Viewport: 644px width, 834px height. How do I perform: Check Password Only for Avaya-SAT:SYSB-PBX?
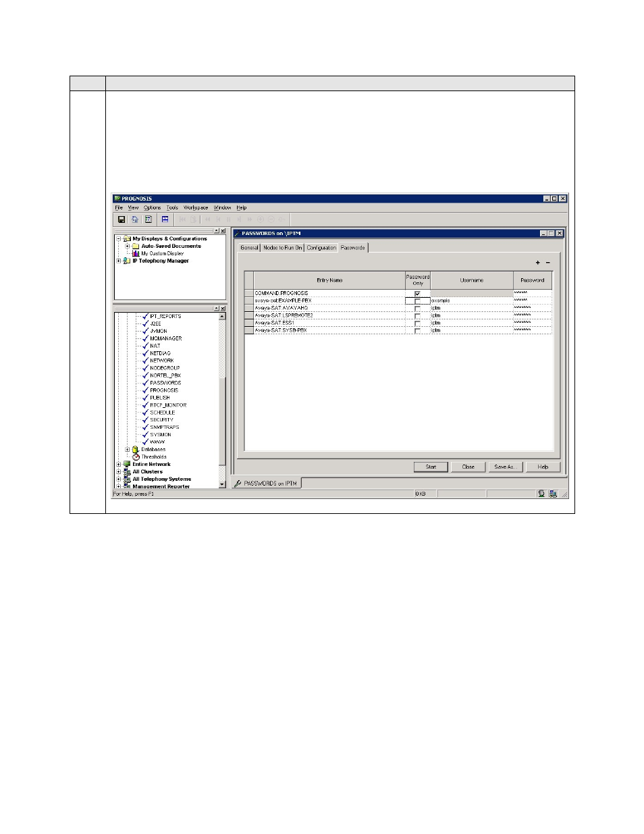417,330
